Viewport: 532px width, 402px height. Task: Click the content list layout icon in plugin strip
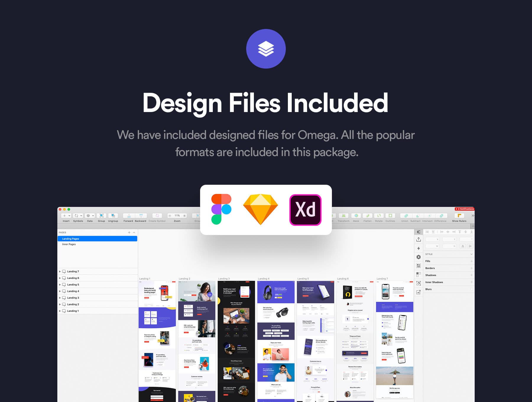tap(419, 266)
